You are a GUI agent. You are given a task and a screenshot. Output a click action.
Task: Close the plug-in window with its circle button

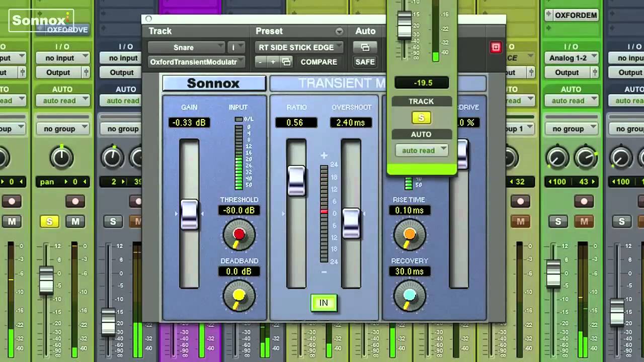tap(148, 19)
